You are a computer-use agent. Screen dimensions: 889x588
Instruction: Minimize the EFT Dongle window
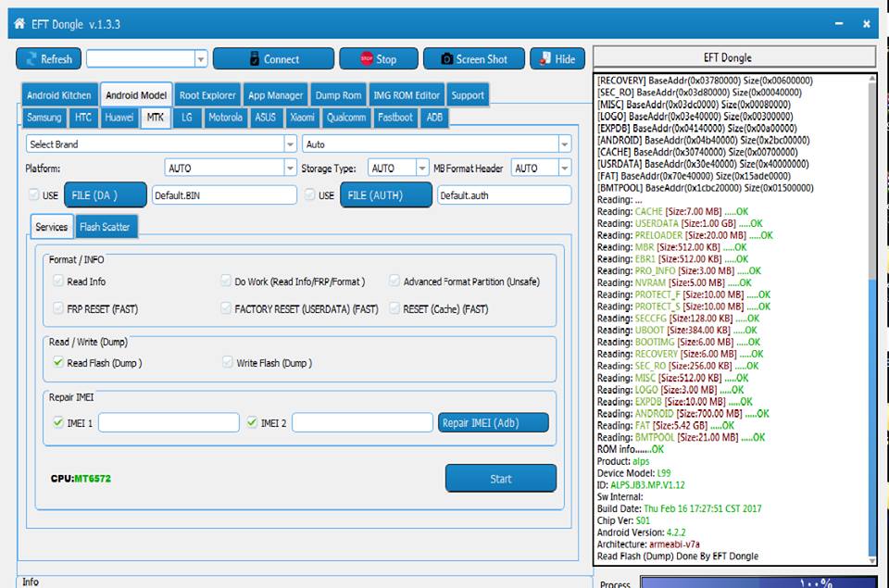pyautogui.click(x=839, y=23)
